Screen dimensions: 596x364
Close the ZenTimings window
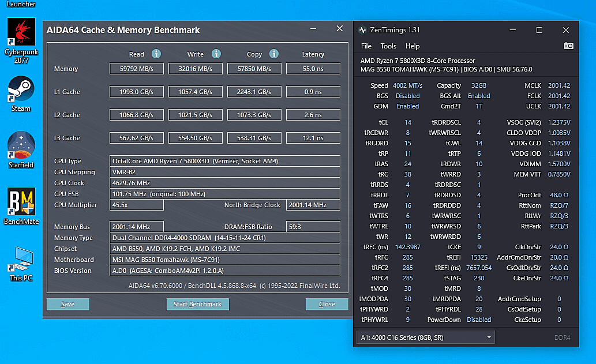[565, 30]
